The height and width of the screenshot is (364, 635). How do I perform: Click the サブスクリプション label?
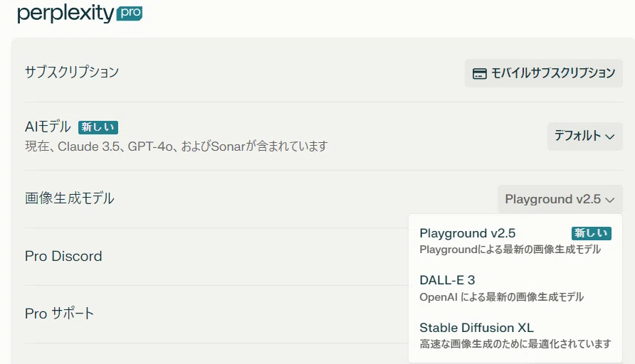(72, 72)
